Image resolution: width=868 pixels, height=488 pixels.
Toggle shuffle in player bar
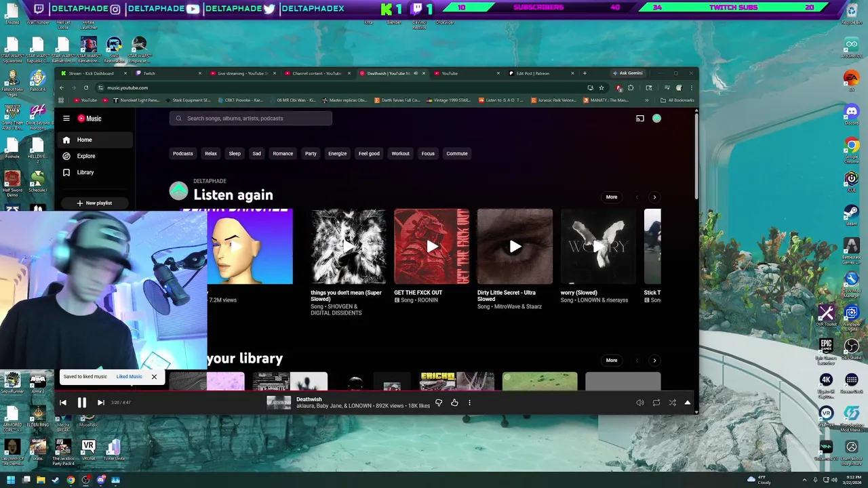click(672, 403)
